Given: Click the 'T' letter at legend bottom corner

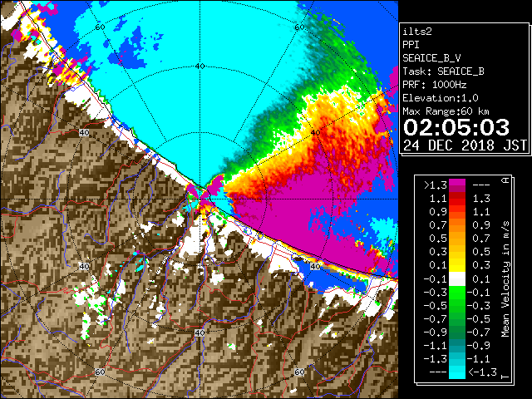Looking at the screenshot, I should point(505,377).
